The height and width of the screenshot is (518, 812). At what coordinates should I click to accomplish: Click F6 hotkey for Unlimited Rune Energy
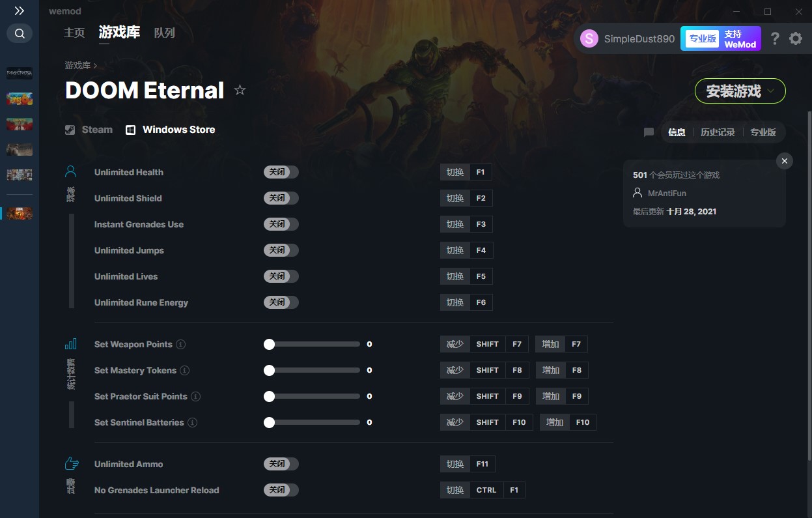coord(481,302)
